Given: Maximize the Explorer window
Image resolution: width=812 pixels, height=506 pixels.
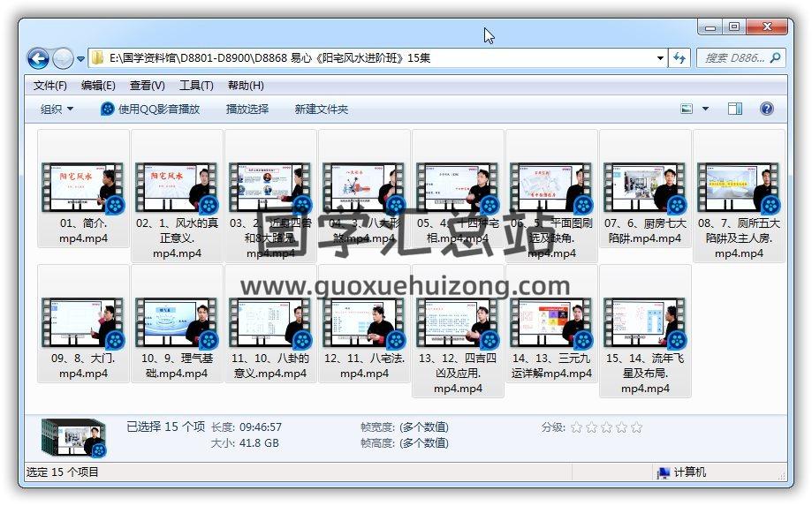Looking at the screenshot, I should (734, 26).
